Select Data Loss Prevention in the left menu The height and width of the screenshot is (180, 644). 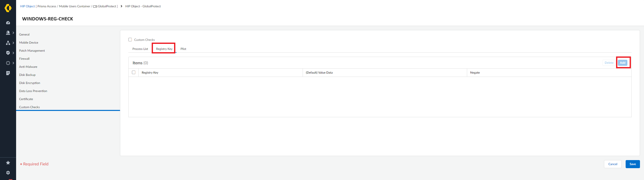tap(33, 91)
